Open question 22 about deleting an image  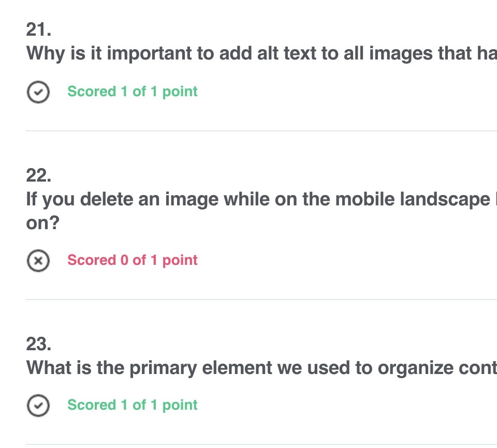(261, 211)
